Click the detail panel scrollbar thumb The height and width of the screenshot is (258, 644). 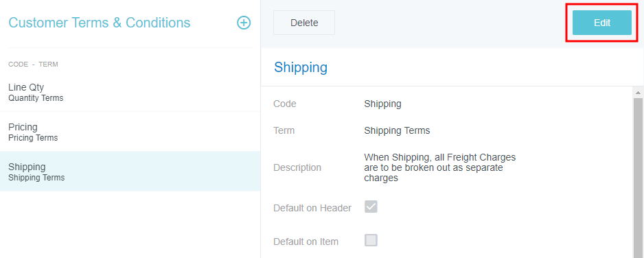638,177
